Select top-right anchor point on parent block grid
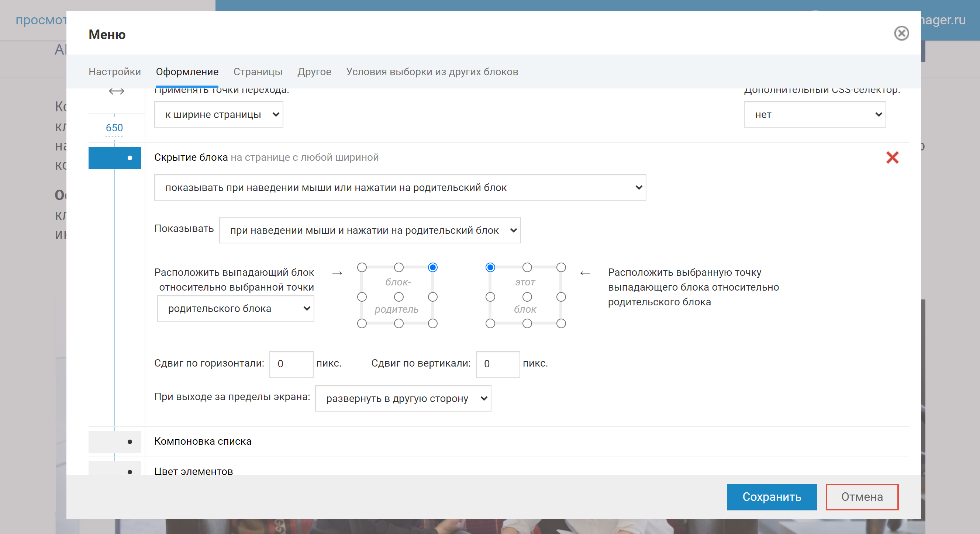The height and width of the screenshot is (534, 980). [x=432, y=267]
